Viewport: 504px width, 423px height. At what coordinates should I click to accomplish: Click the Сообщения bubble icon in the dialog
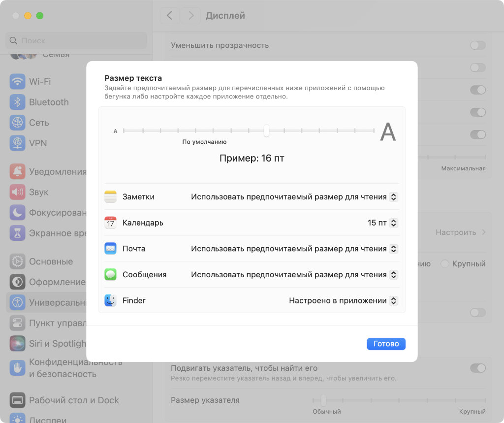(x=110, y=274)
